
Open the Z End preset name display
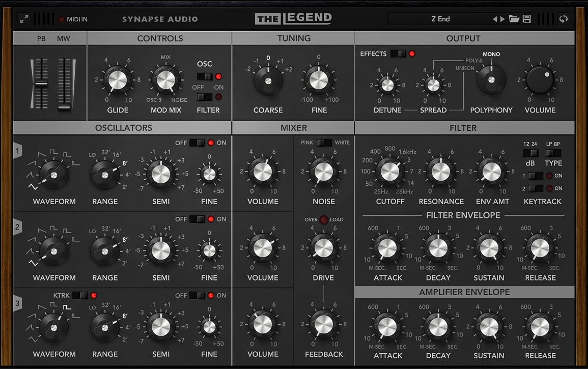(x=440, y=19)
